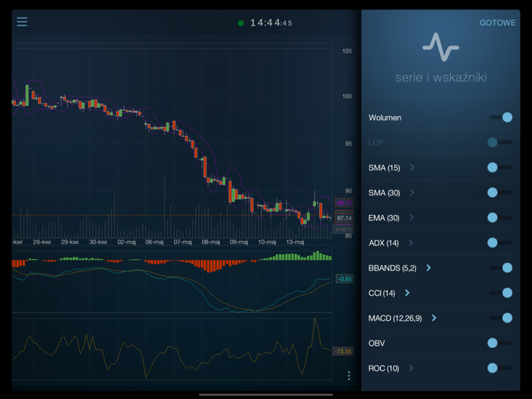Screen dimensions: 532x399
Task: Click the 14:44 clock display
Action: (271, 23)
